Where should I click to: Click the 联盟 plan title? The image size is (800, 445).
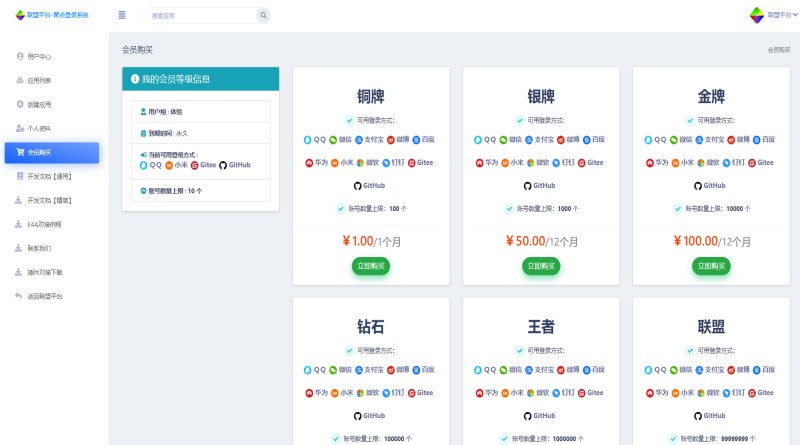coord(711,327)
